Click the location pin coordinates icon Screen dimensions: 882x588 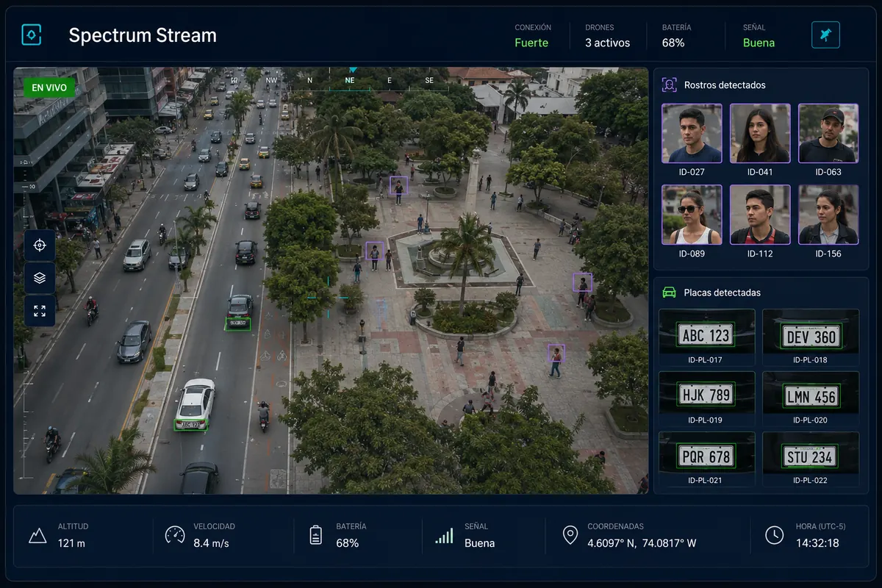pyautogui.click(x=570, y=535)
